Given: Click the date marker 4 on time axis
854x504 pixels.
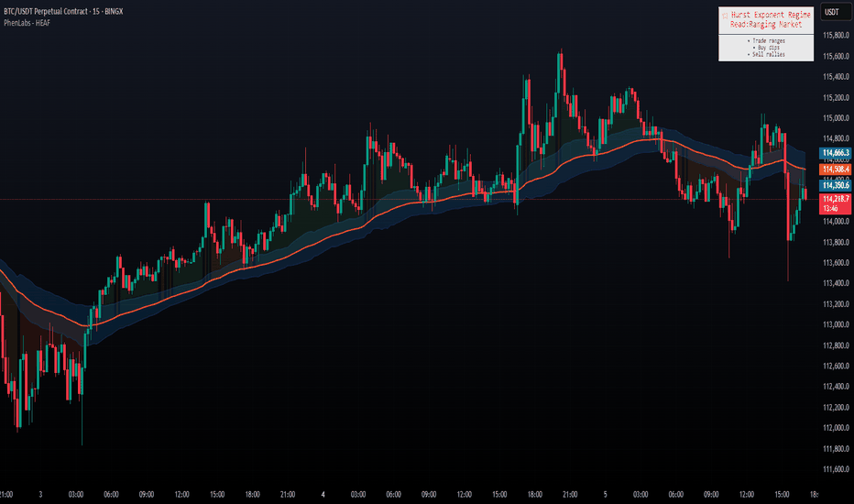Looking at the screenshot, I should pyautogui.click(x=323, y=495).
